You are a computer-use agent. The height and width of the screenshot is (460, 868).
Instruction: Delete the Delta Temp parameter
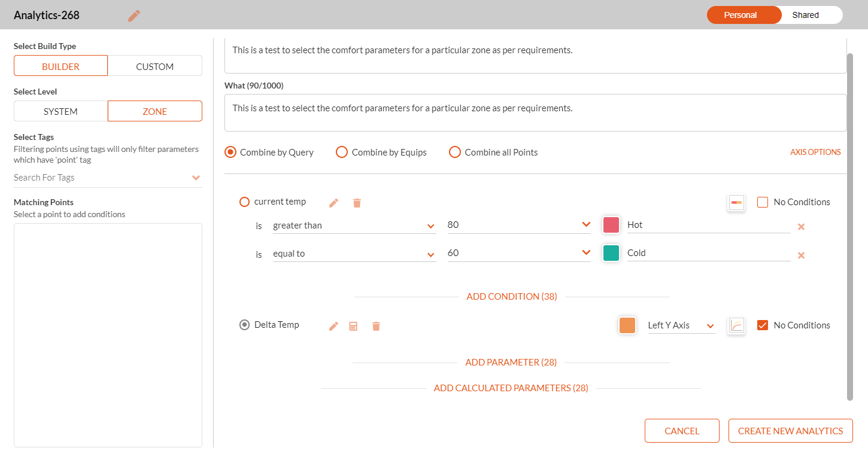pyautogui.click(x=376, y=326)
